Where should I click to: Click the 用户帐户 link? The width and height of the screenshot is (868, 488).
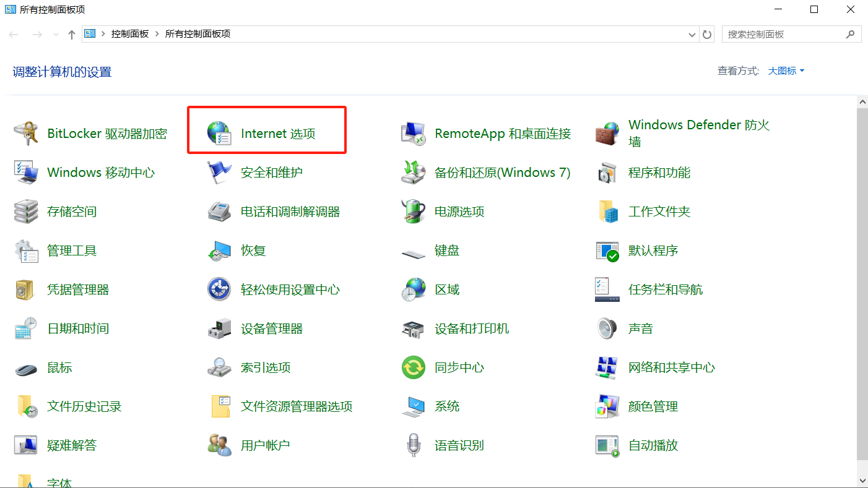266,445
